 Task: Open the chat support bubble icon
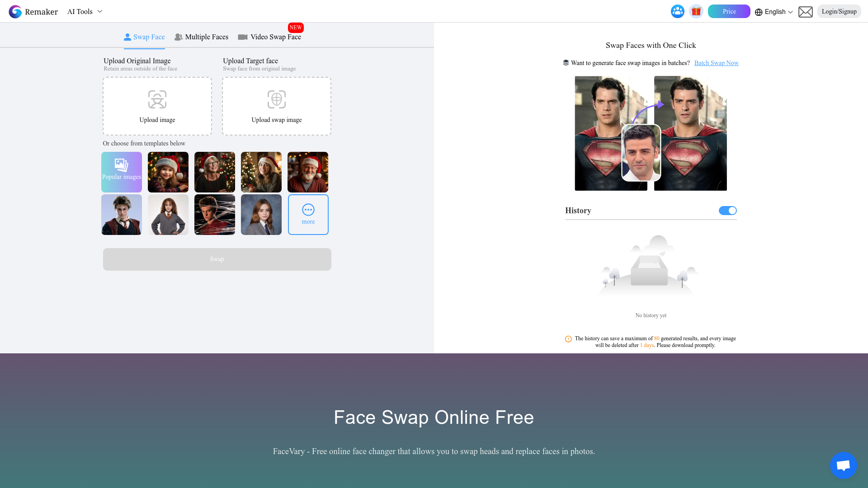coord(843,465)
